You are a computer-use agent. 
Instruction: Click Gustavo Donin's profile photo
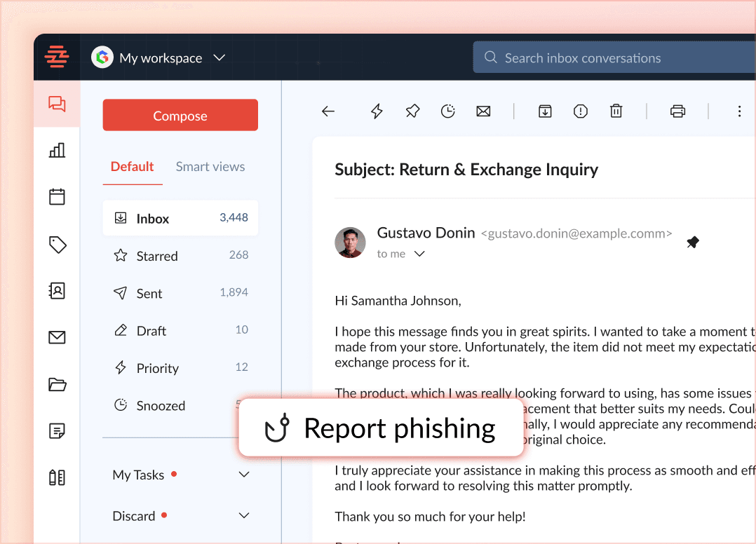(x=350, y=243)
